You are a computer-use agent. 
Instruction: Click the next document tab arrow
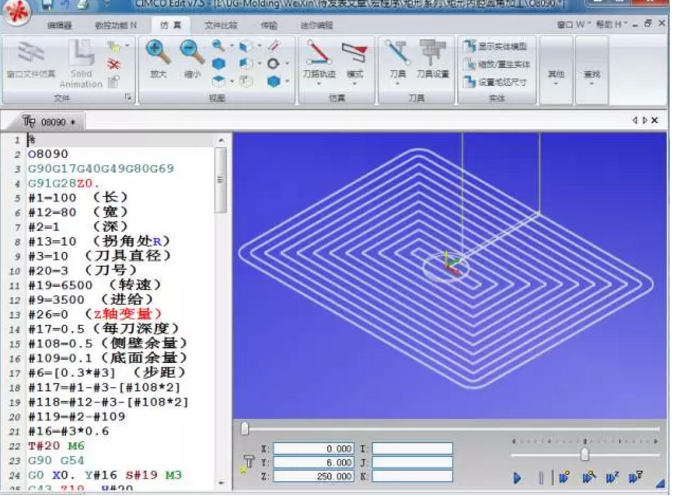(645, 120)
